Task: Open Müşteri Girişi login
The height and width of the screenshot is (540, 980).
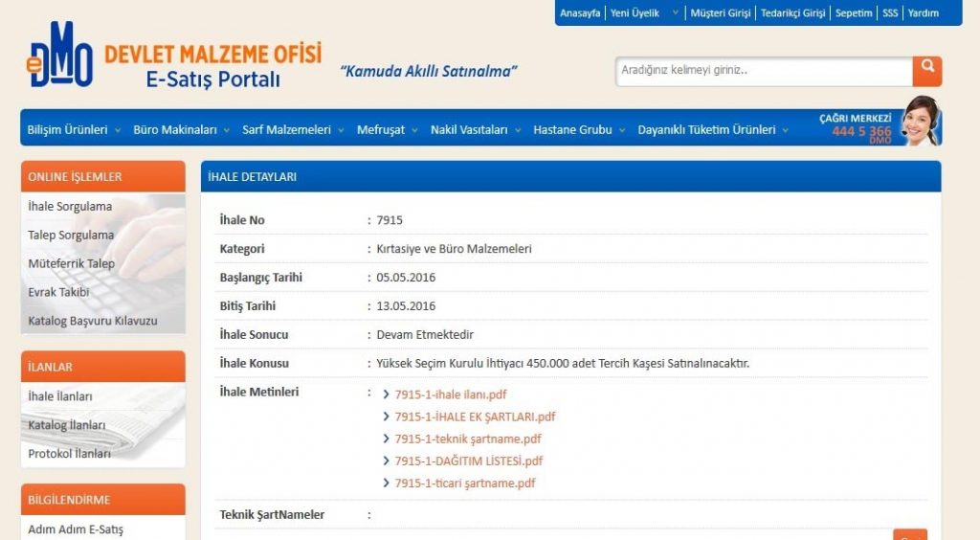Action: (720, 13)
